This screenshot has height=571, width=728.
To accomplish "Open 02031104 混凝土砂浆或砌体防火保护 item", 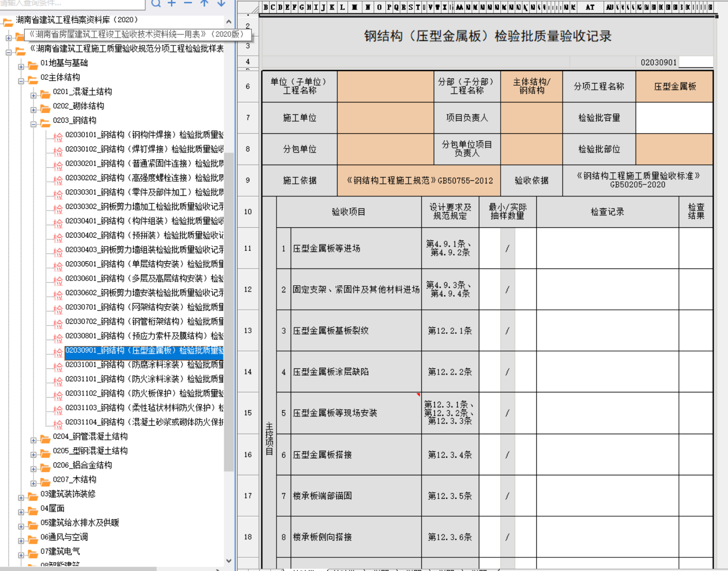I will (144, 422).
